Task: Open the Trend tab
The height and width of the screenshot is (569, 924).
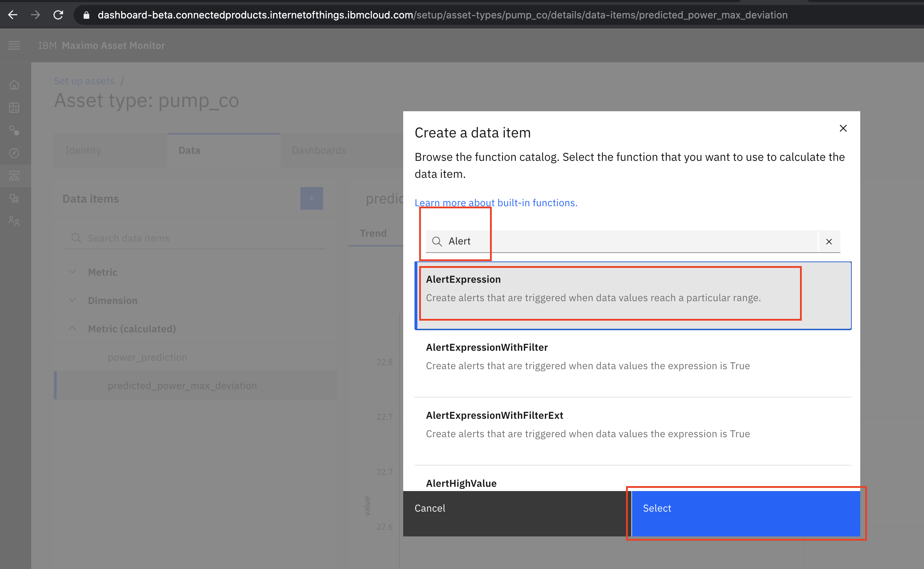Action: (x=373, y=233)
